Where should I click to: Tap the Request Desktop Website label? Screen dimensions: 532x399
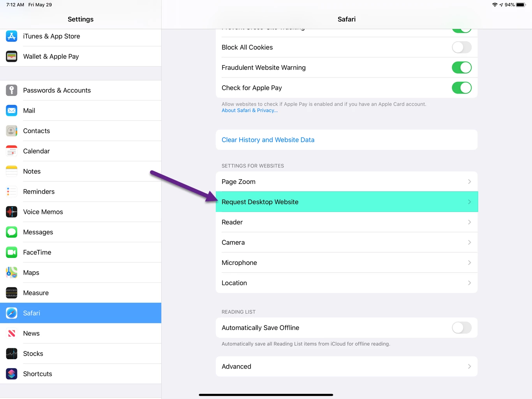point(260,202)
